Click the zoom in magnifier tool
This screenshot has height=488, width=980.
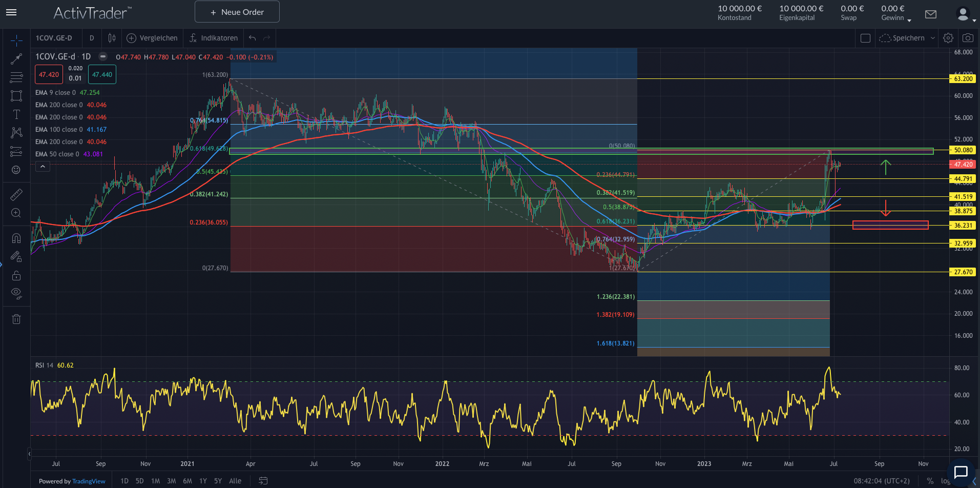pyautogui.click(x=16, y=213)
